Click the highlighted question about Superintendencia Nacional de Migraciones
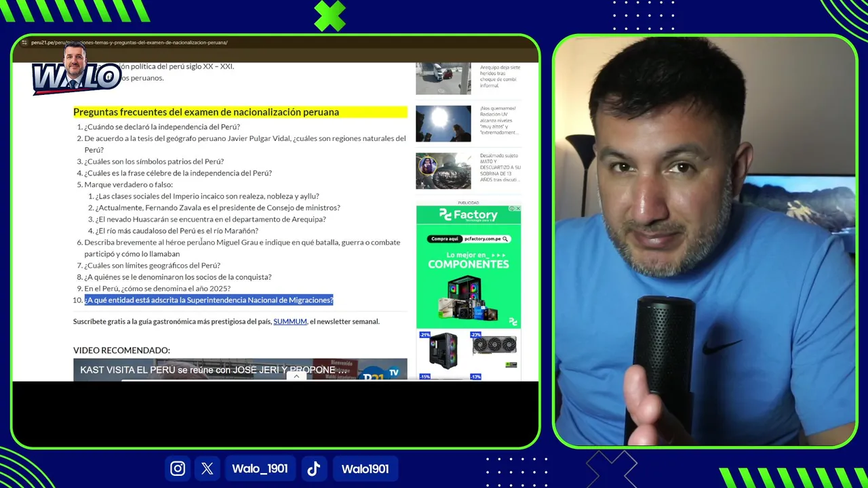 [209, 300]
